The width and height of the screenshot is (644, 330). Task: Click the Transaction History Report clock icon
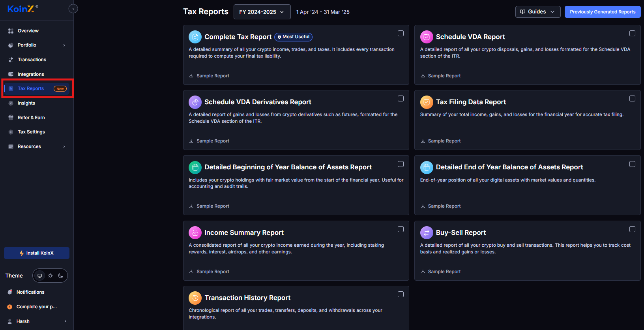pos(195,298)
